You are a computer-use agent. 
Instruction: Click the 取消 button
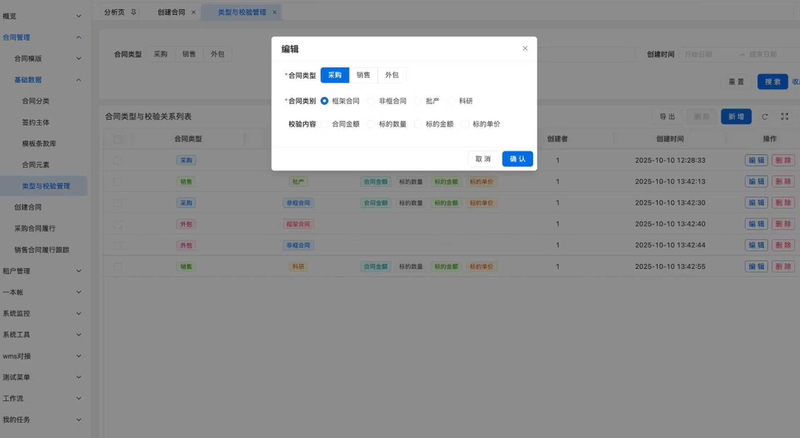pyautogui.click(x=483, y=158)
